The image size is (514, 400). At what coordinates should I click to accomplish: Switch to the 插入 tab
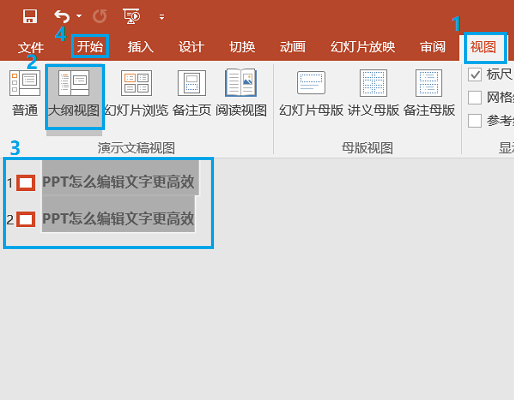click(x=140, y=46)
